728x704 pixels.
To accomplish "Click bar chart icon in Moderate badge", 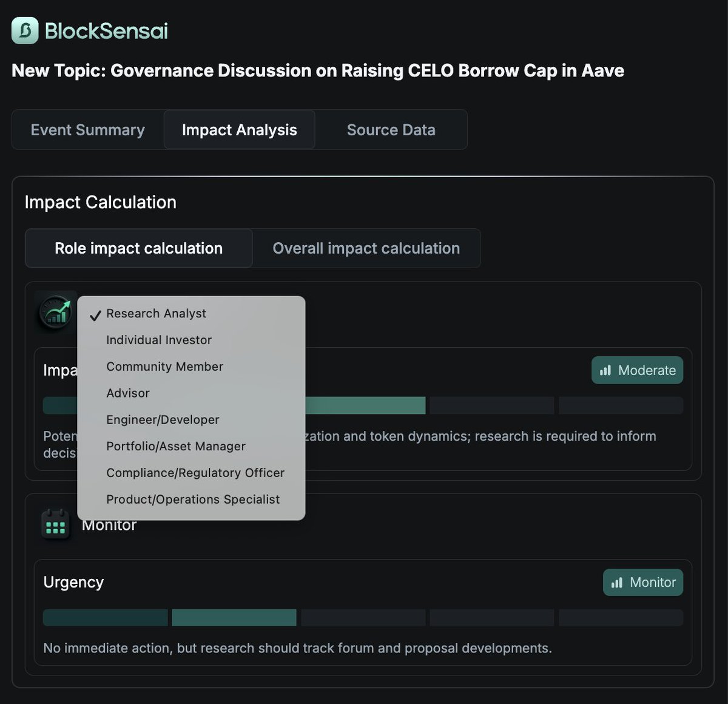I will tap(605, 370).
